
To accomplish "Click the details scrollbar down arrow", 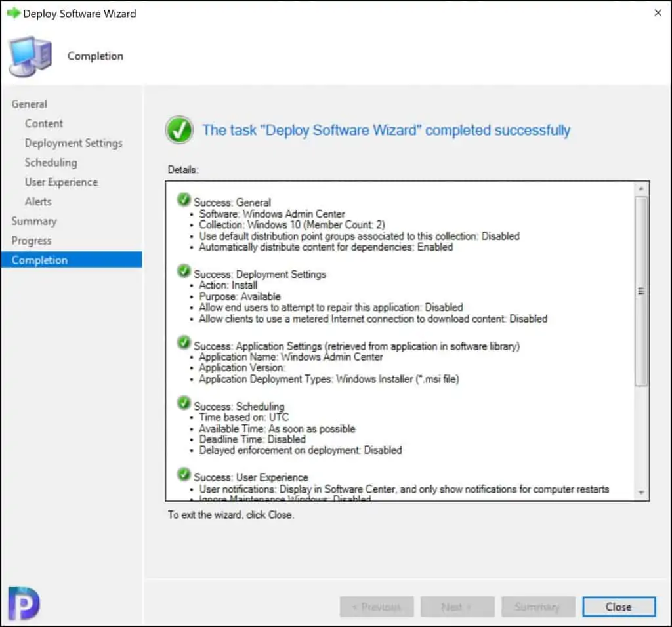I will coord(641,493).
